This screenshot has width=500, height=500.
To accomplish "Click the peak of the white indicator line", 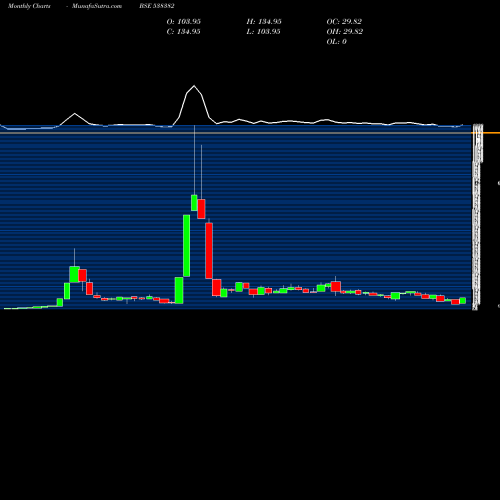I will tap(194, 86).
